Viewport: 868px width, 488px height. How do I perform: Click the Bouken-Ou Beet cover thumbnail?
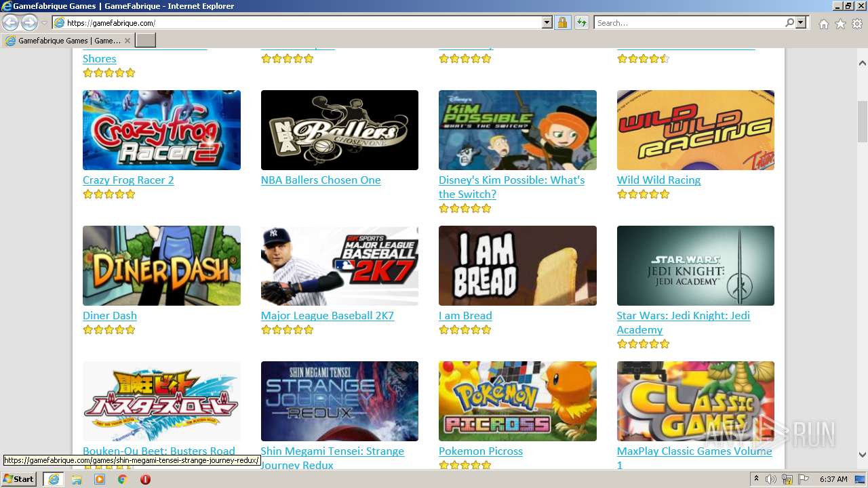[161, 401]
